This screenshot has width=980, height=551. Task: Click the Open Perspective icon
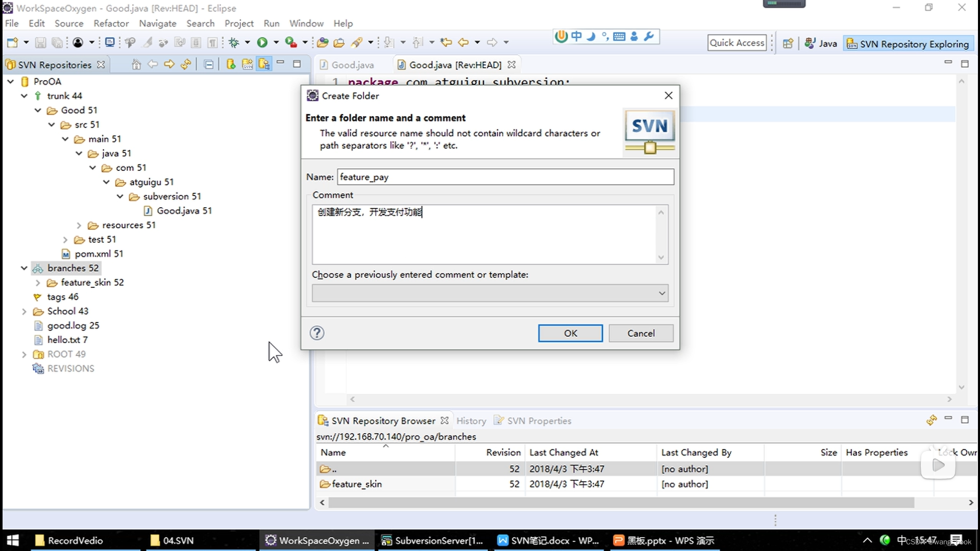(x=788, y=43)
